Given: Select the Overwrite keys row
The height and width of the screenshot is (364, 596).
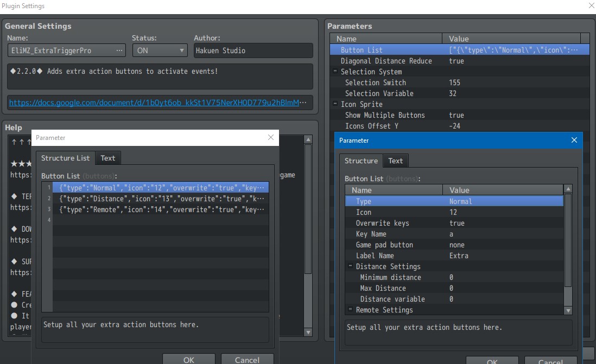Looking at the screenshot, I should (454, 223).
